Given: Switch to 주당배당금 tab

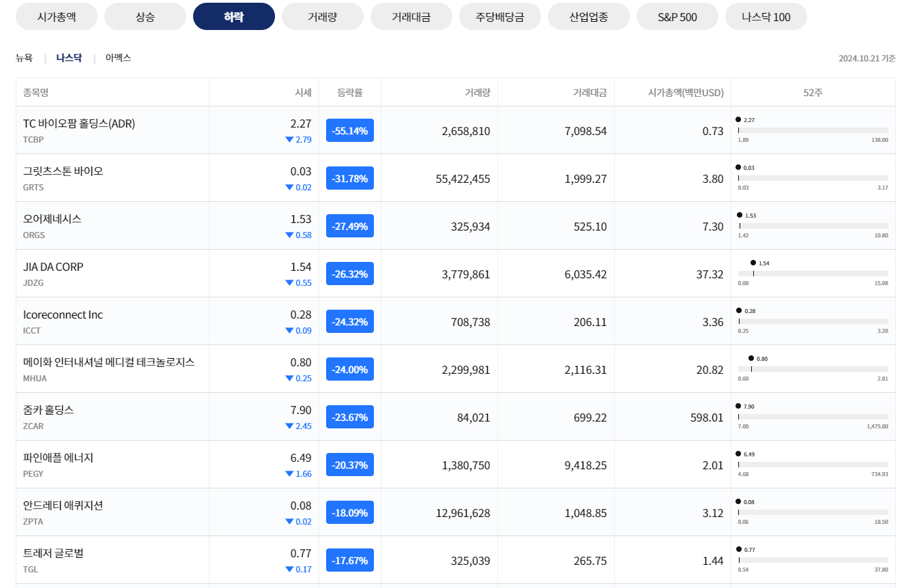Looking at the screenshot, I should pyautogui.click(x=500, y=17).
